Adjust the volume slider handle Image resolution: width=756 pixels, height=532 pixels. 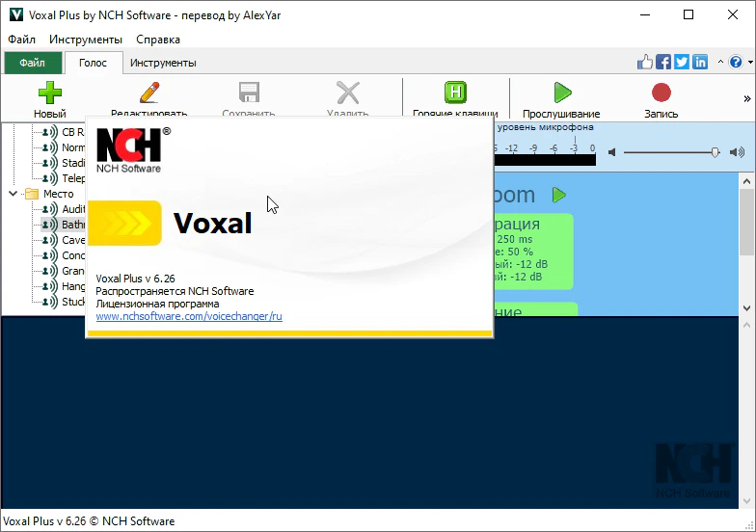point(715,152)
